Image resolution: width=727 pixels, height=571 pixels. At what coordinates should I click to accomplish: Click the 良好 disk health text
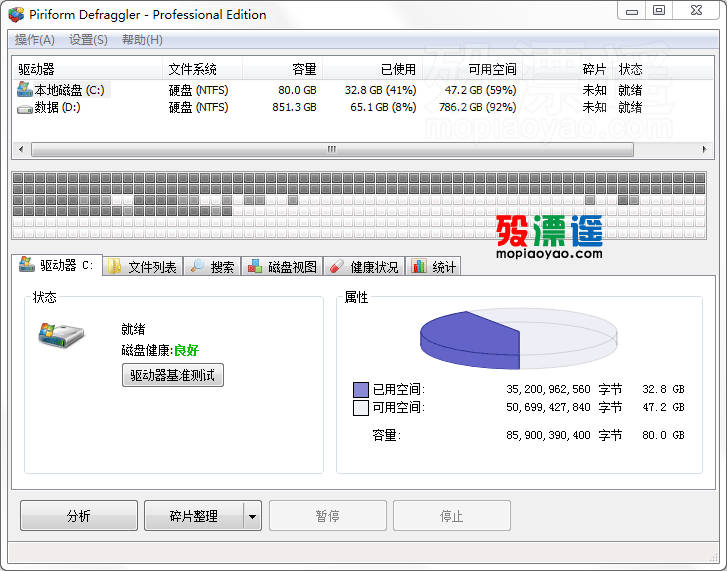pyautogui.click(x=186, y=350)
